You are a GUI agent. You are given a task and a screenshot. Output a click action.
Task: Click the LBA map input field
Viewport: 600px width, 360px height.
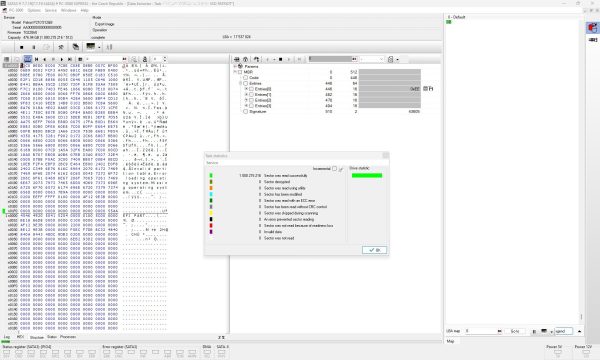tap(481, 331)
